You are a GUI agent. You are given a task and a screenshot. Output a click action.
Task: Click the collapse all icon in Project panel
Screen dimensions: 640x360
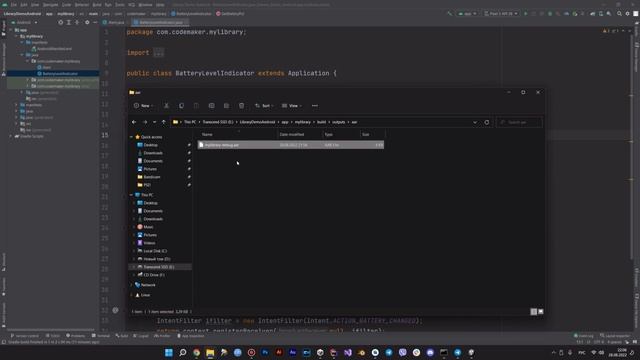pyautogui.click(x=77, y=22)
